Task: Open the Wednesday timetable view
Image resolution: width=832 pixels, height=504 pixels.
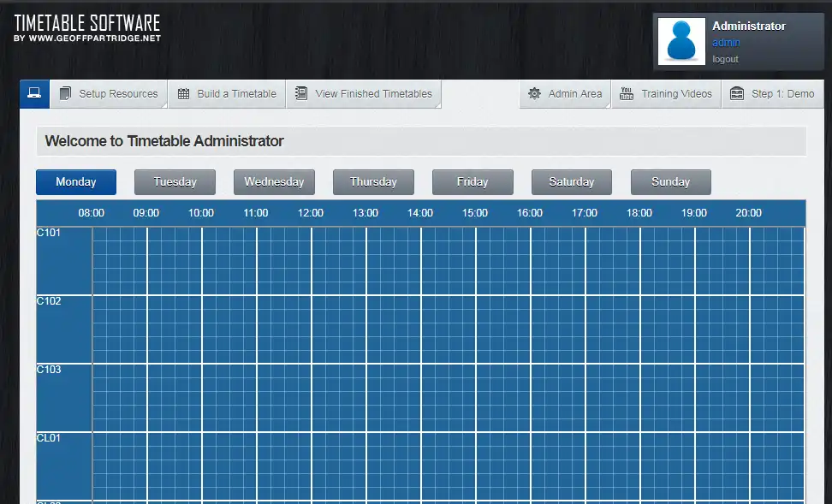Action: click(274, 181)
